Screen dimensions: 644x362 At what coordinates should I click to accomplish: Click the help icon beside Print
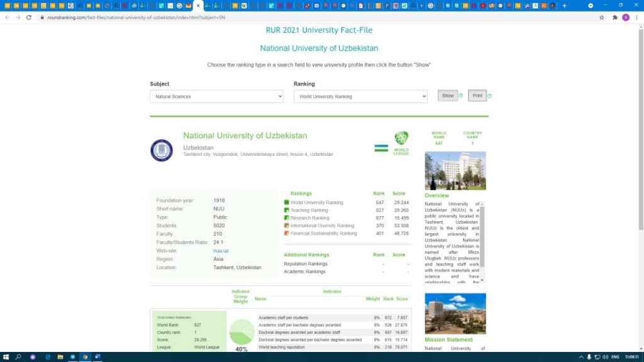click(x=489, y=96)
